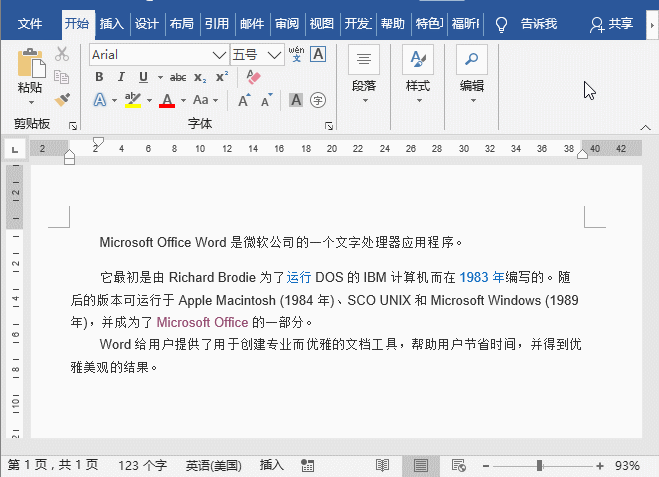Toggle strikethrough abc formatting

point(178,77)
